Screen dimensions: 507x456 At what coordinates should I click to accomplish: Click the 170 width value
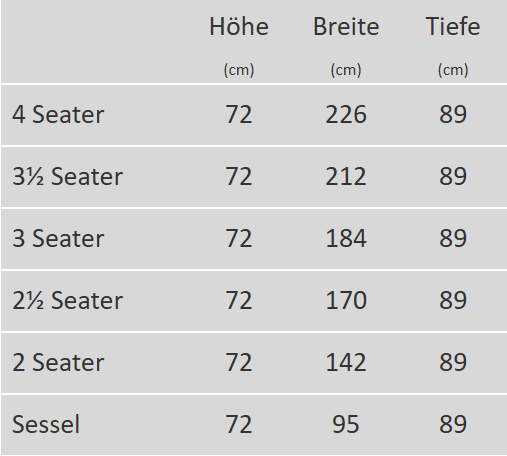click(x=346, y=300)
